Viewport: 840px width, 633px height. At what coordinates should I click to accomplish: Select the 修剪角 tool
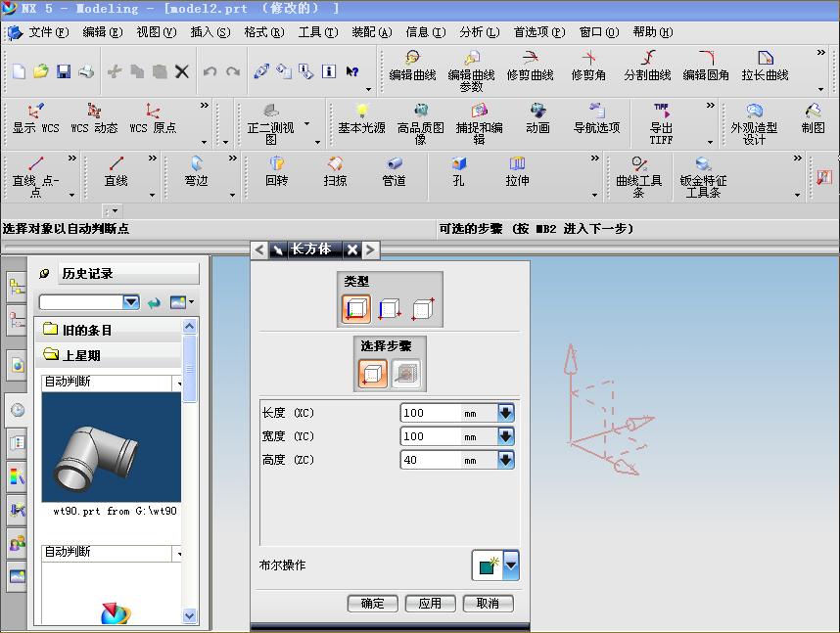coord(588,66)
